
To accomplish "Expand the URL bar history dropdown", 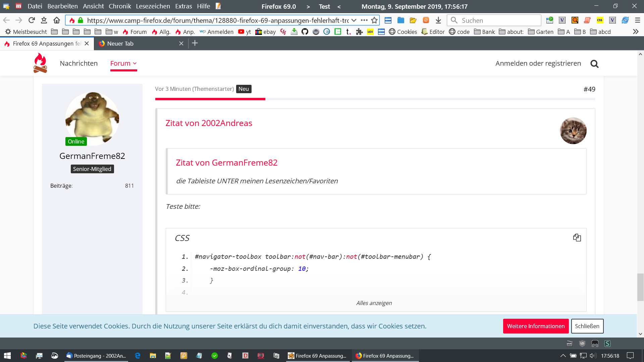I will (354, 20).
